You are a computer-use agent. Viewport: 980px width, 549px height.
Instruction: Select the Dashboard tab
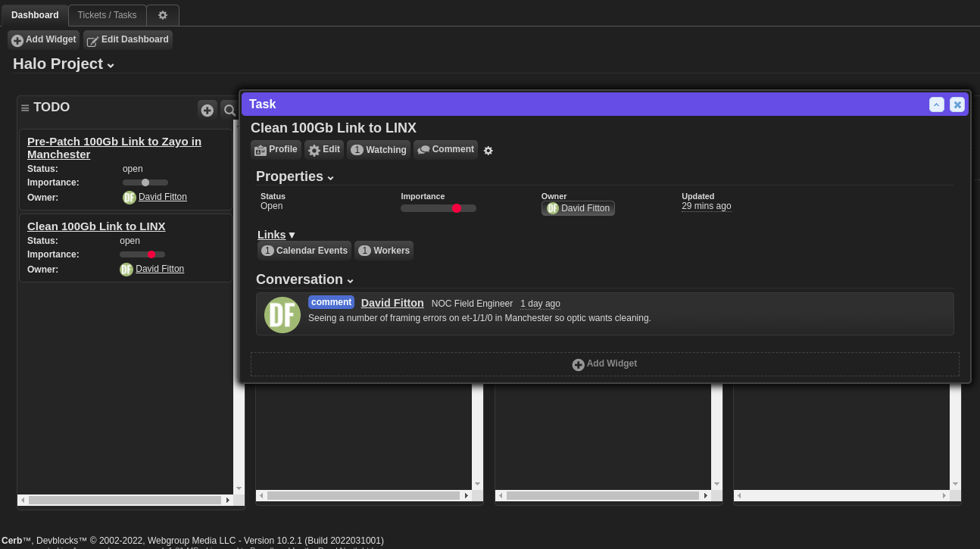tap(35, 15)
